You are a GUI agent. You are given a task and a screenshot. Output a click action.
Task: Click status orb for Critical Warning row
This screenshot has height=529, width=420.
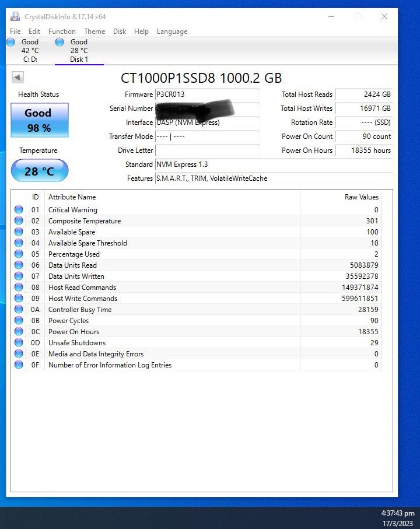(19, 209)
